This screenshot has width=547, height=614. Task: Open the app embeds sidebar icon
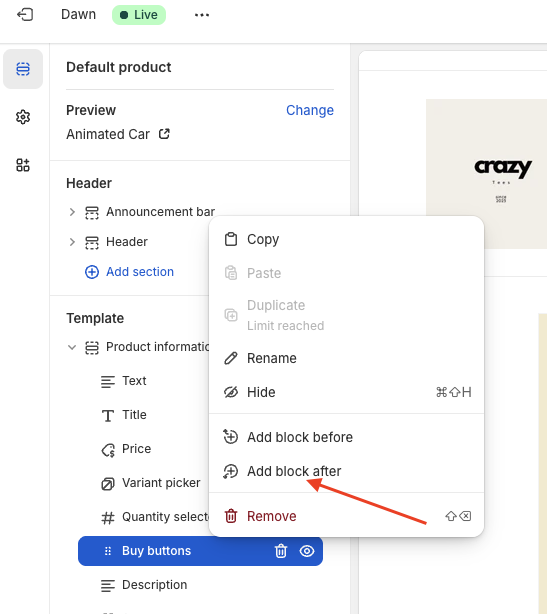[x=23, y=165]
